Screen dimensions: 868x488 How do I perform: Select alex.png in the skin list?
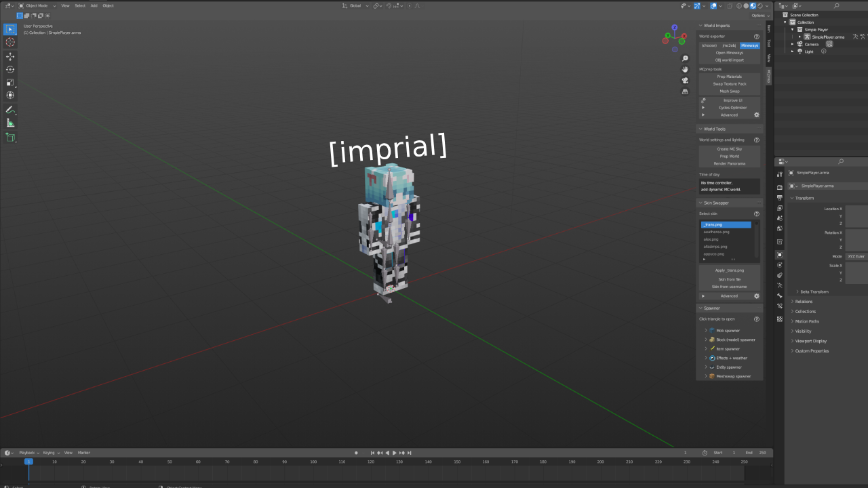711,239
